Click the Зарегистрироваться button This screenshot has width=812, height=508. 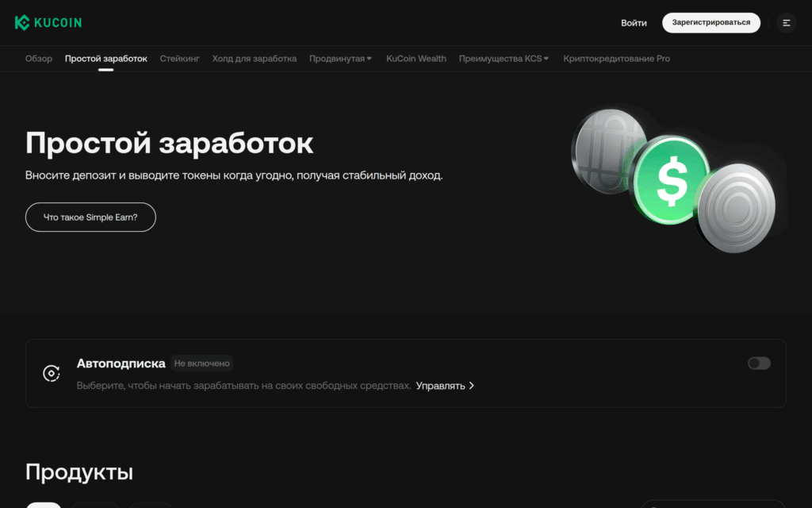coord(711,23)
